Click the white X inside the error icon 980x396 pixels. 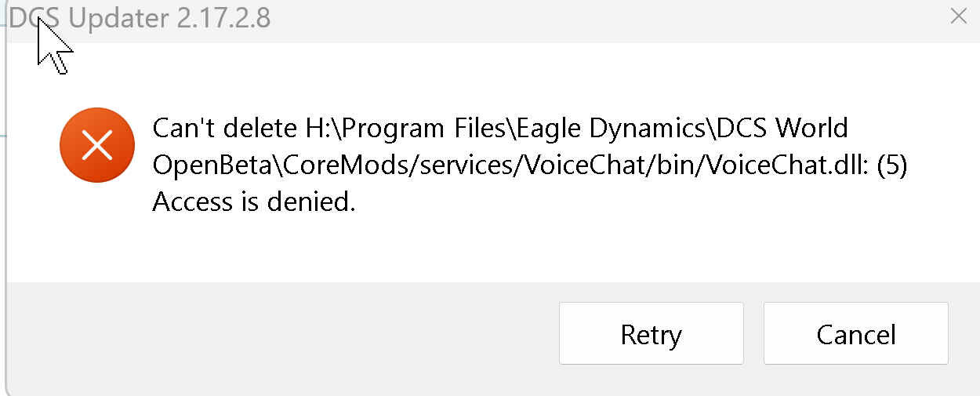click(97, 145)
